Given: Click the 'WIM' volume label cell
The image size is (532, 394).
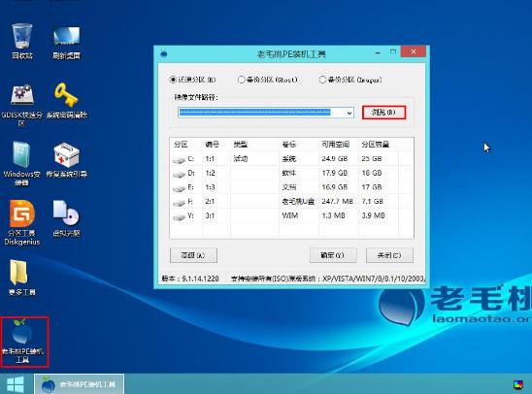Looking at the screenshot, I should click(289, 215).
